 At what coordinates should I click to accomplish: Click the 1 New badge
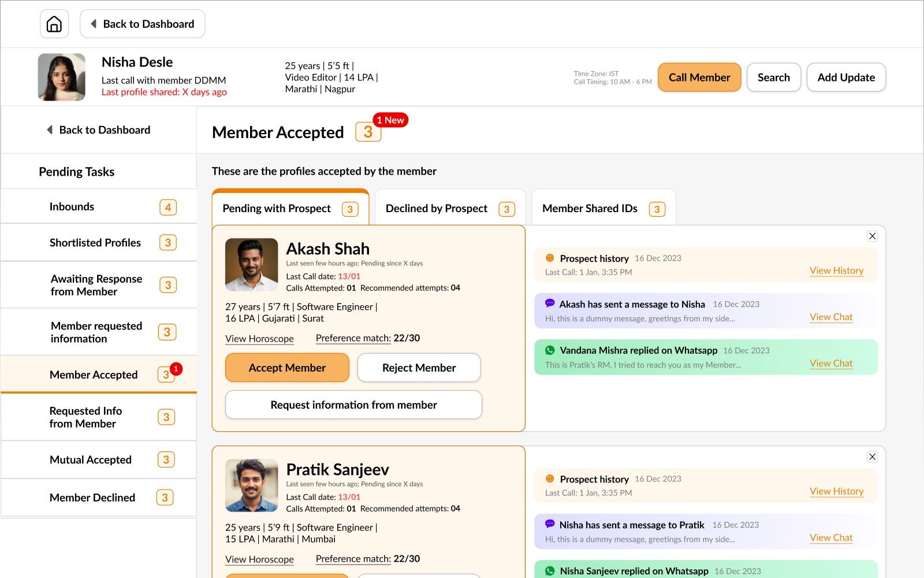click(391, 120)
